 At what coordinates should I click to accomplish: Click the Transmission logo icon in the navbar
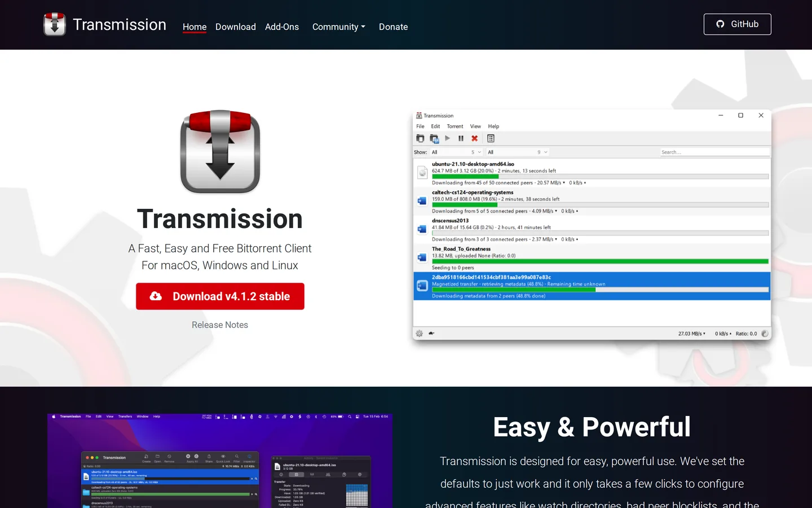point(55,24)
